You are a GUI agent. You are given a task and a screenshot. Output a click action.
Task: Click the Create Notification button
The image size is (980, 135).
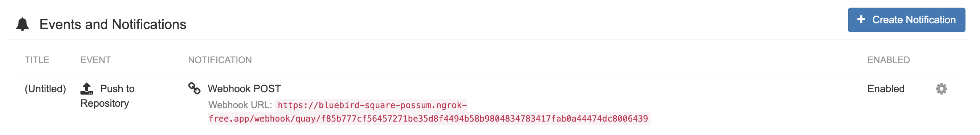(x=906, y=20)
